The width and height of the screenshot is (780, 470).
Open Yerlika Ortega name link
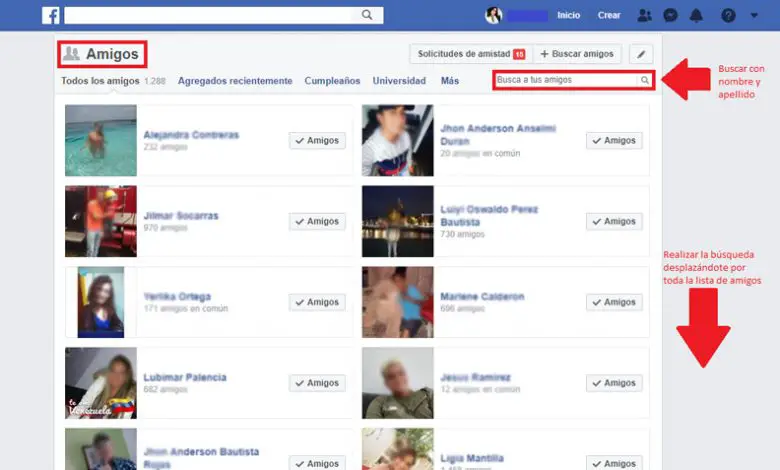click(x=177, y=296)
